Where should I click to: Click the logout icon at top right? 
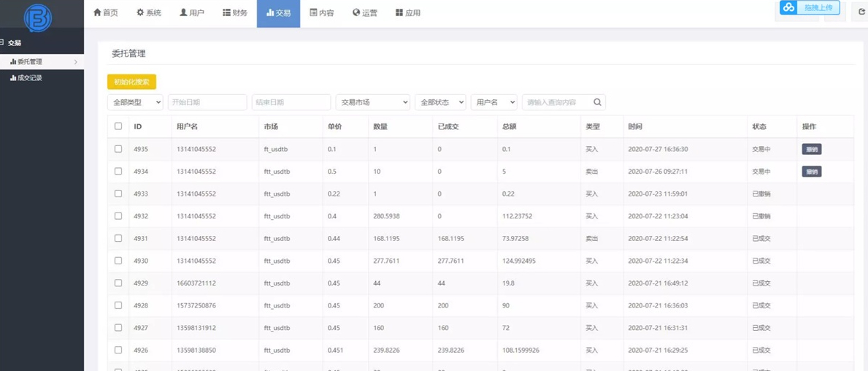tap(861, 12)
